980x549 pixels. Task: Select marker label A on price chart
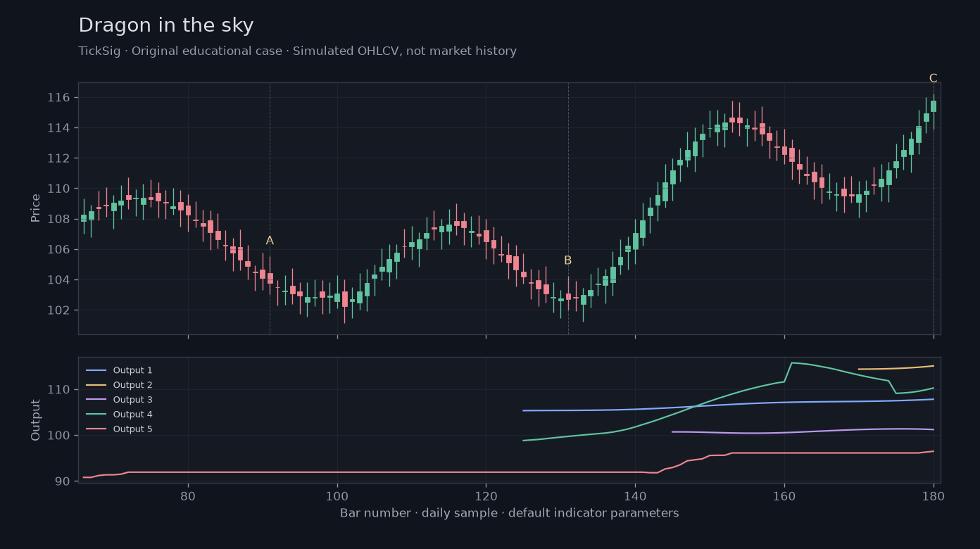(270, 241)
